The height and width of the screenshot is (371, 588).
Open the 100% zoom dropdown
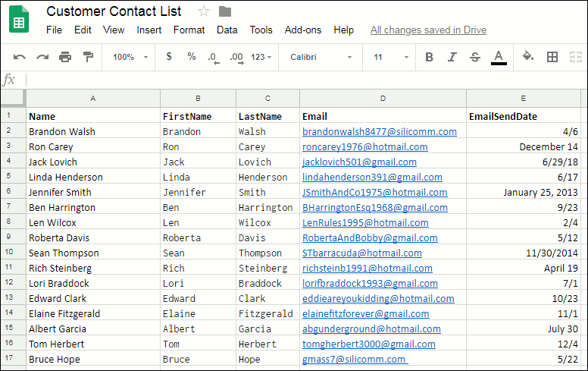coord(129,57)
